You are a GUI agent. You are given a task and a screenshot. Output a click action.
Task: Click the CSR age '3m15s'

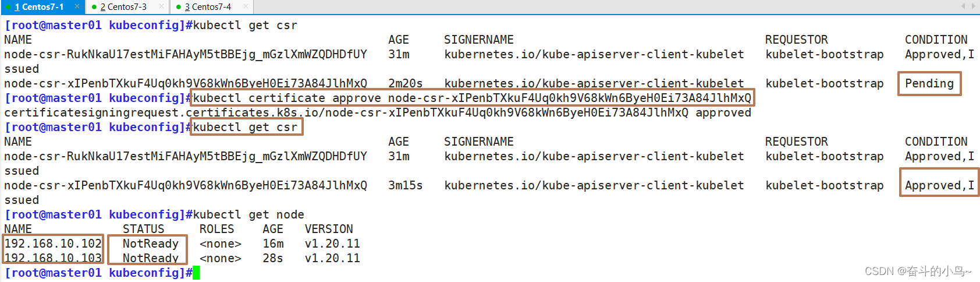pyautogui.click(x=406, y=185)
